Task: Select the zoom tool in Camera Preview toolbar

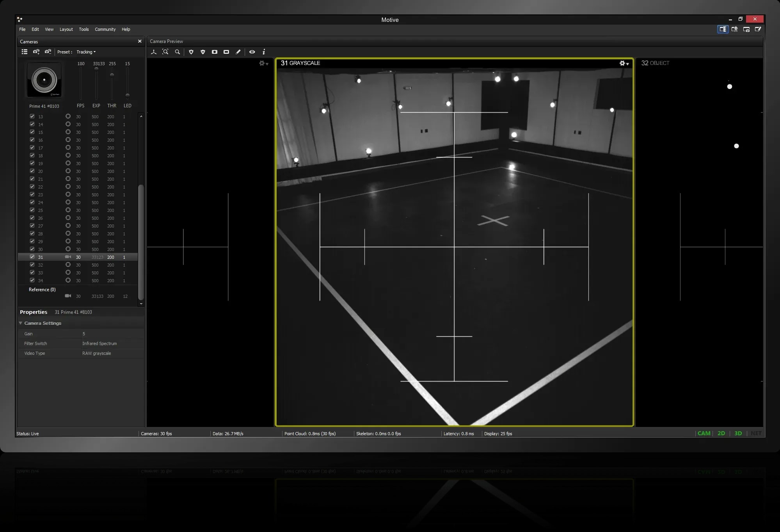Action: [178, 52]
